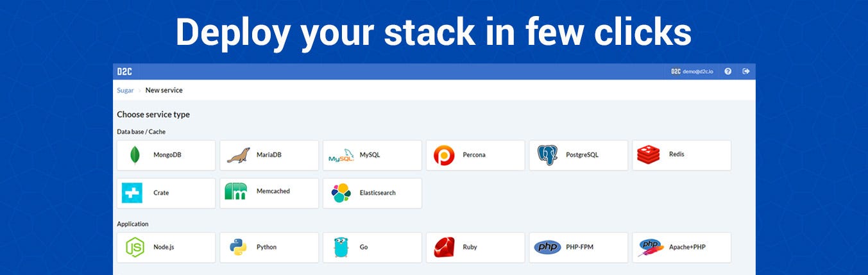Choose the Go gopher service tile
The image size is (868, 275).
(x=372, y=247)
